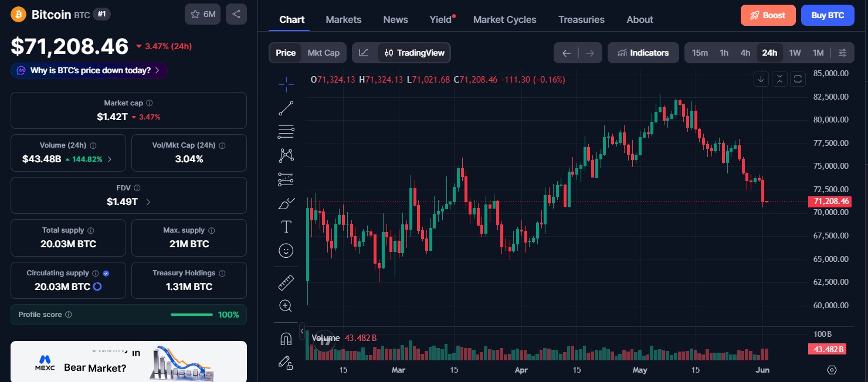Viewport: 868px width, 382px height.
Task: Open the News tab
Action: coord(396,19)
